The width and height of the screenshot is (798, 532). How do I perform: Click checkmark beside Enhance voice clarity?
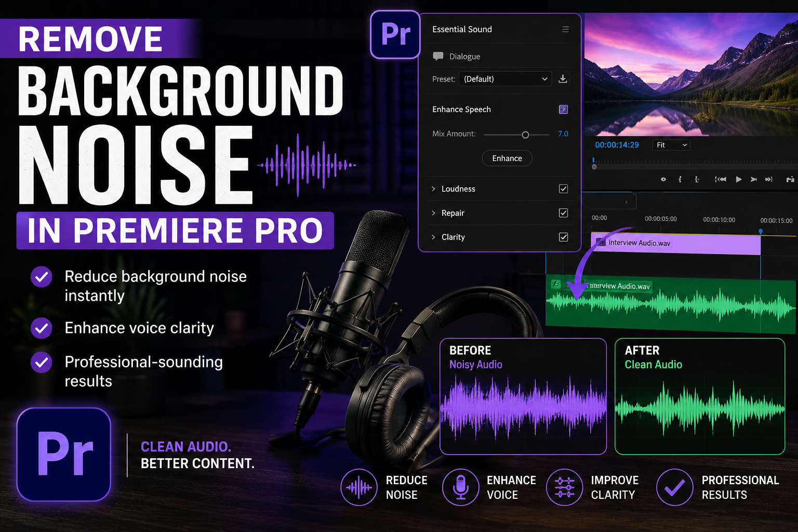point(41,328)
